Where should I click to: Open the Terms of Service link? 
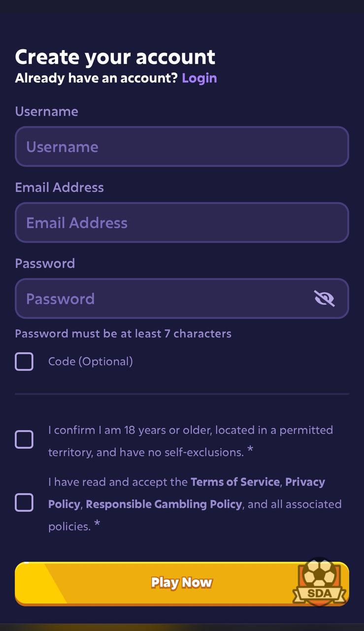coord(235,482)
